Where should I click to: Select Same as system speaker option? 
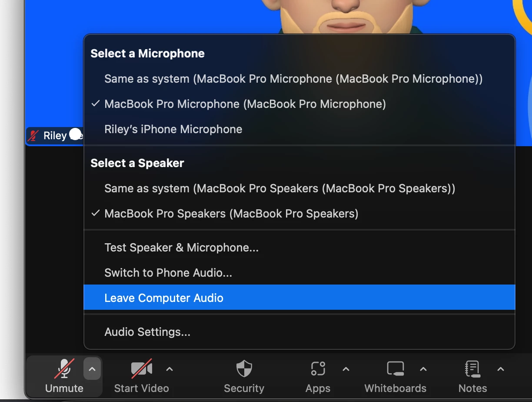click(x=299, y=188)
